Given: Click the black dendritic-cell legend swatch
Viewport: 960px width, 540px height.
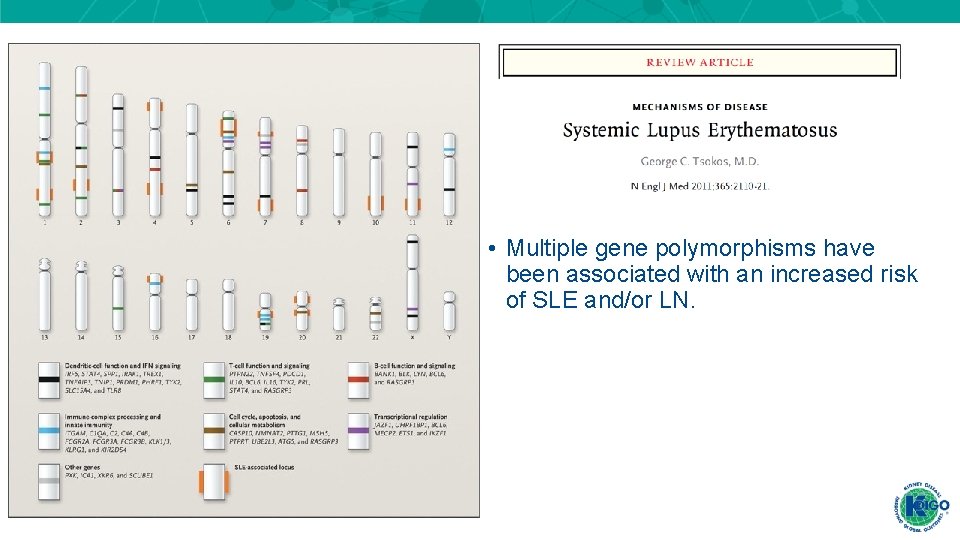Looking at the screenshot, I should tap(49, 380).
